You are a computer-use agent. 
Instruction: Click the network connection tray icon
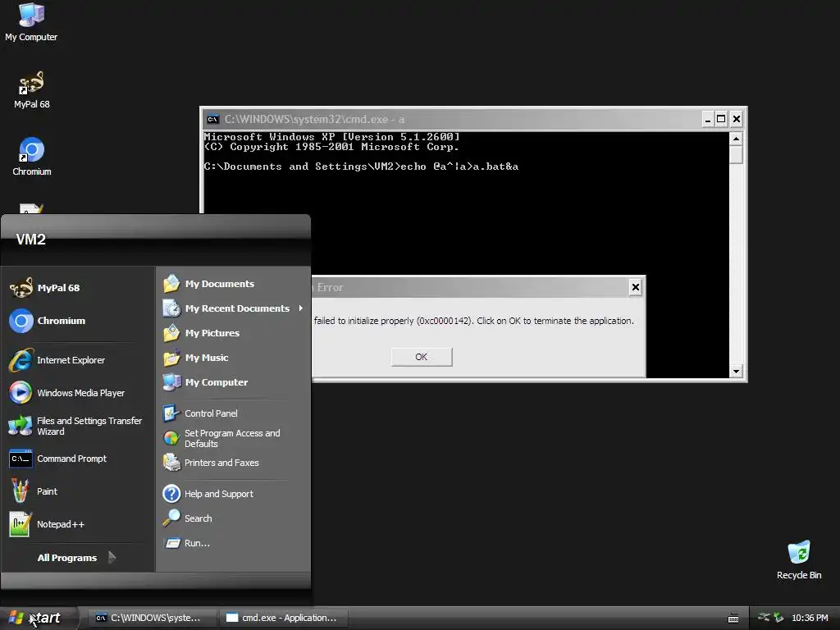click(764, 617)
